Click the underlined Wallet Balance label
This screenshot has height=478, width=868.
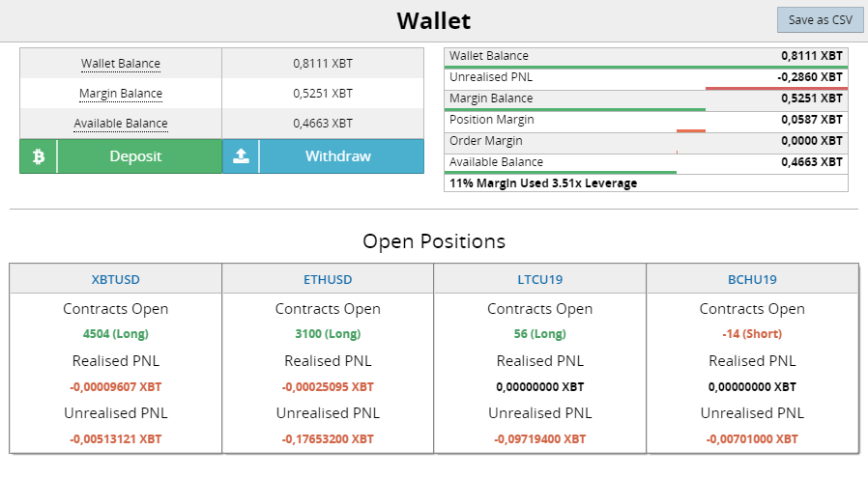pos(121,64)
